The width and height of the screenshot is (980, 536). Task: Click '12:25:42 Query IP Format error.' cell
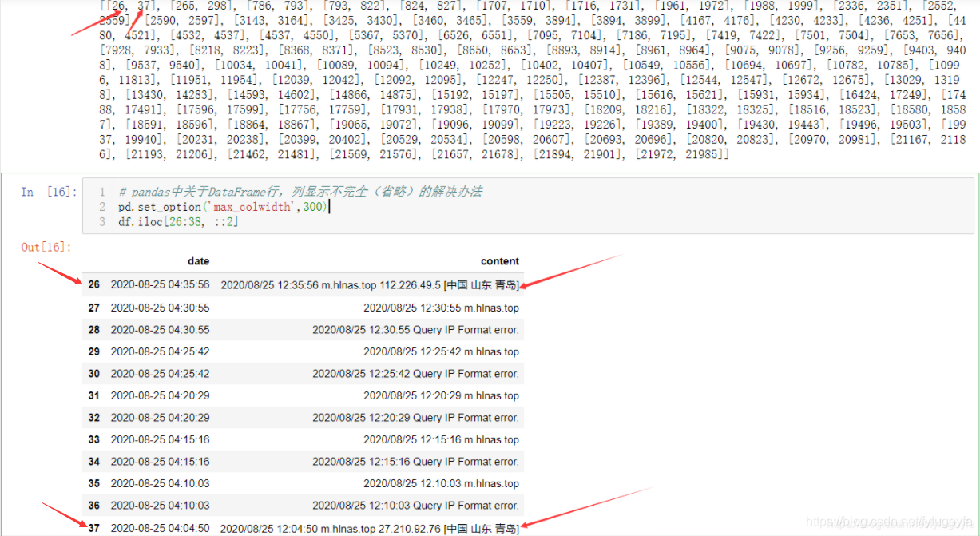(x=415, y=374)
